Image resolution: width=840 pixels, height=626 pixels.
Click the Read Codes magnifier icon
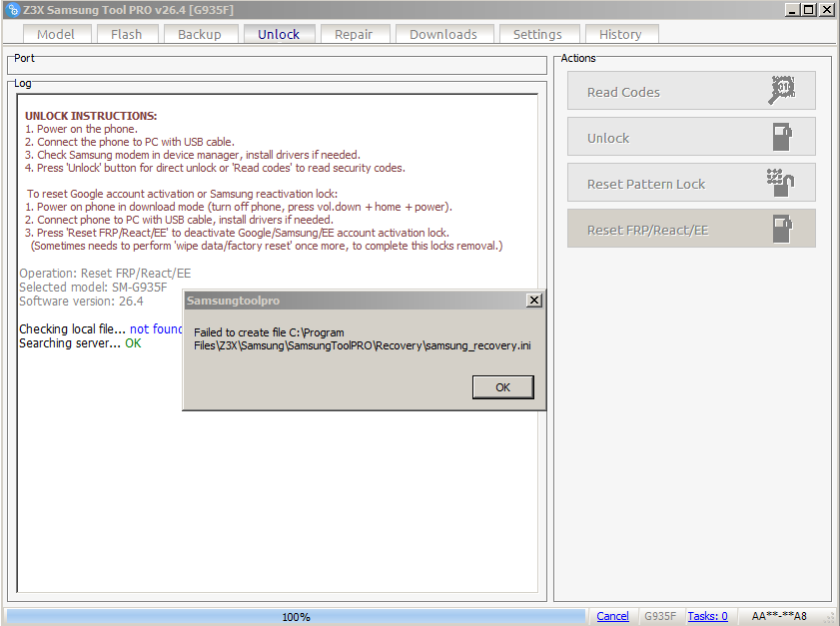click(x=782, y=90)
